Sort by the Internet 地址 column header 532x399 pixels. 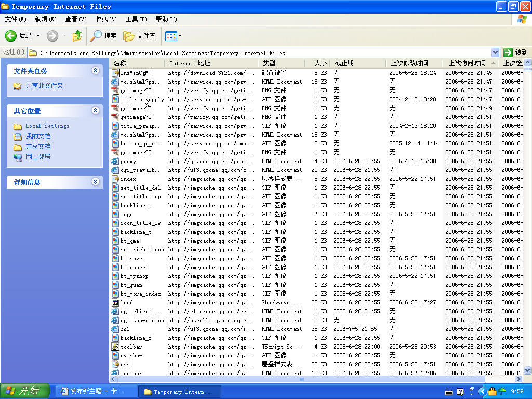[x=212, y=63]
